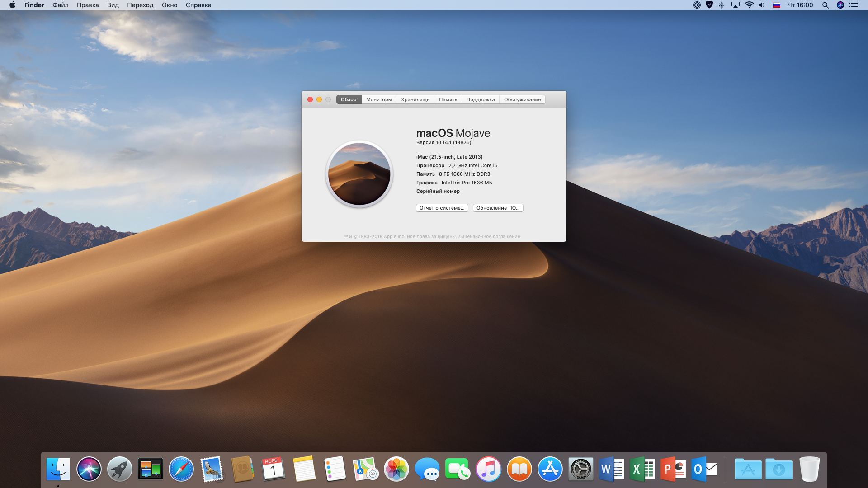Screen dimensions: 868x488
Task: Open Contacts book icon in Dock
Action: pyautogui.click(x=243, y=469)
